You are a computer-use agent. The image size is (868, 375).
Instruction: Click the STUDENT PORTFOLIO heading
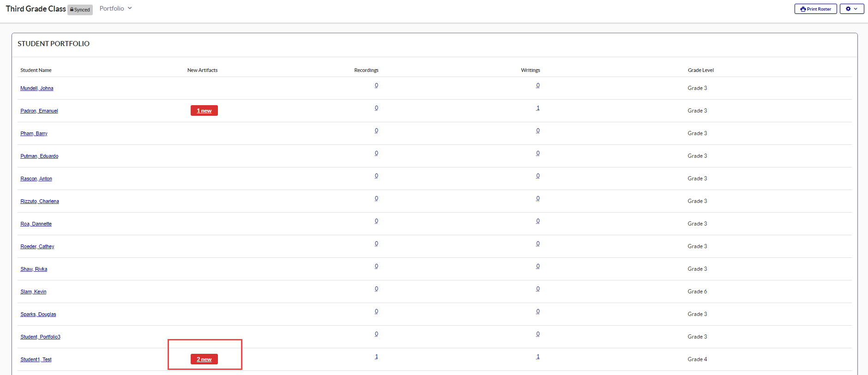pos(54,44)
